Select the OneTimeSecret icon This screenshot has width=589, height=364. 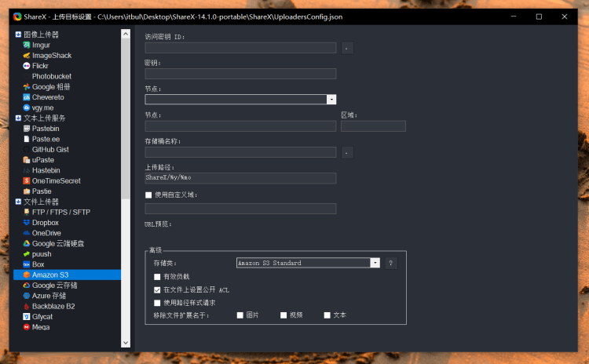(26, 181)
